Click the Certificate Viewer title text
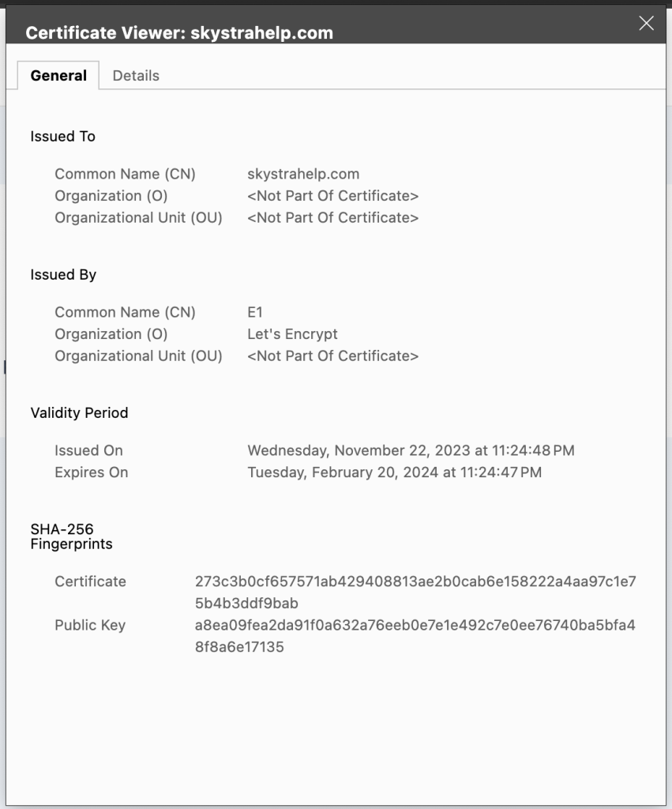The width and height of the screenshot is (672, 809). click(179, 33)
